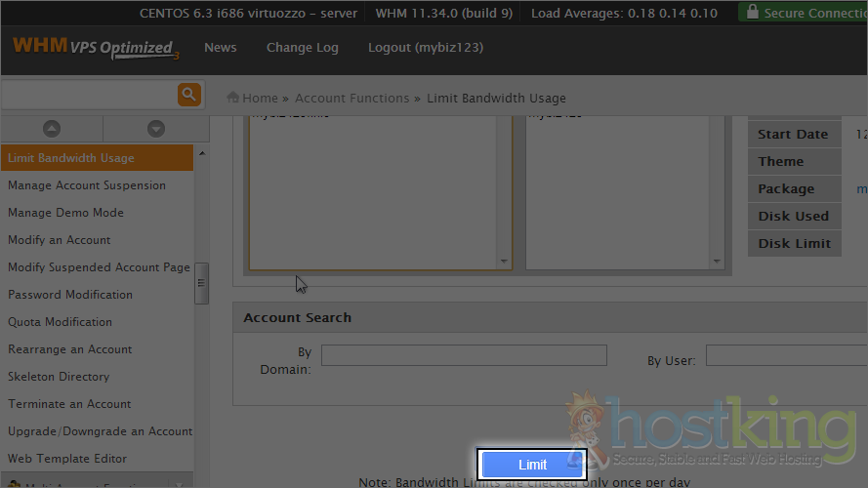The height and width of the screenshot is (488, 868).
Task: Expand sidebar with down arrow button
Action: click(155, 129)
